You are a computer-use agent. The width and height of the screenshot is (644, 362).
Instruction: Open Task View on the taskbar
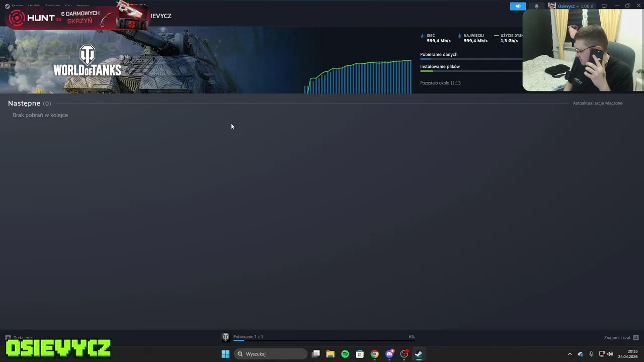315,354
